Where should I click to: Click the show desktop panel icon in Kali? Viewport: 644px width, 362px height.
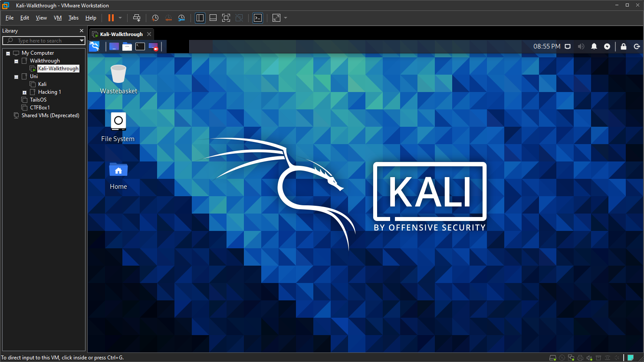(x=114, y=46)
